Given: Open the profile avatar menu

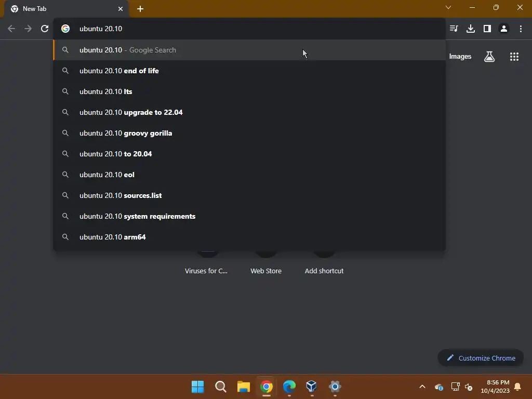Looking at the screenshot, I should (504, 29).
